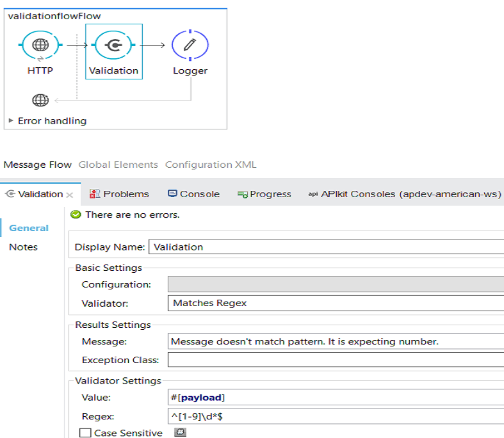Click the icon beside Case Sensitive
This screenshot has width=504, height=438.
click(181, 433)
